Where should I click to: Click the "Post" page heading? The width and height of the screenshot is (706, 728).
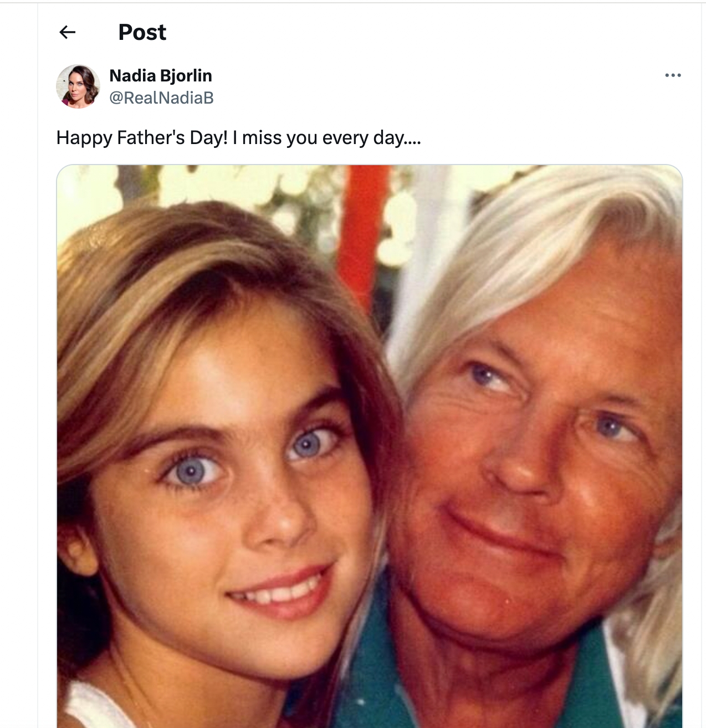coord(142,32)
